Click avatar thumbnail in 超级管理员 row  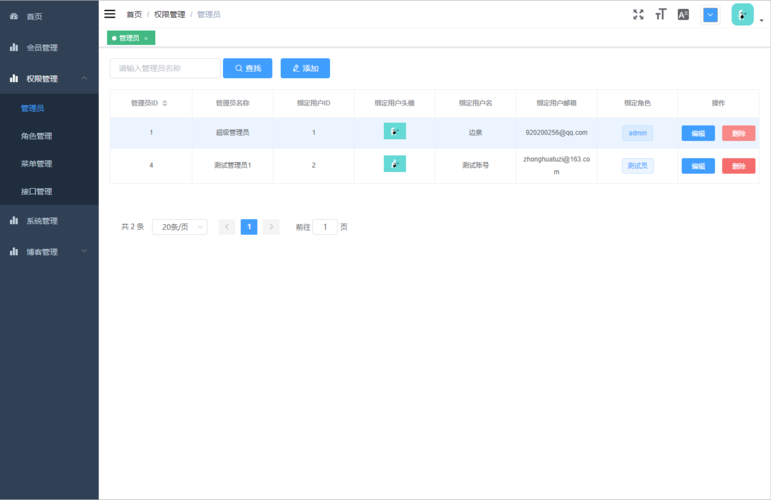coord(394,131)
